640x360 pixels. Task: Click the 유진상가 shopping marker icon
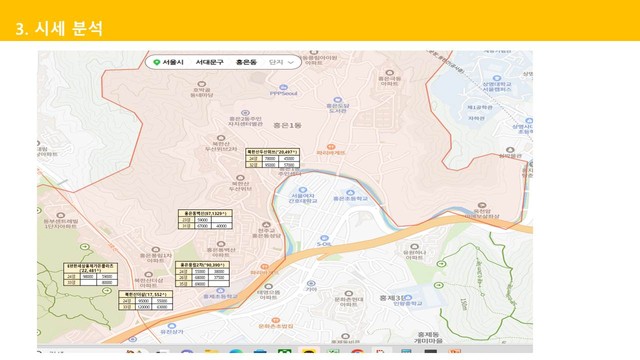point(172,326)
